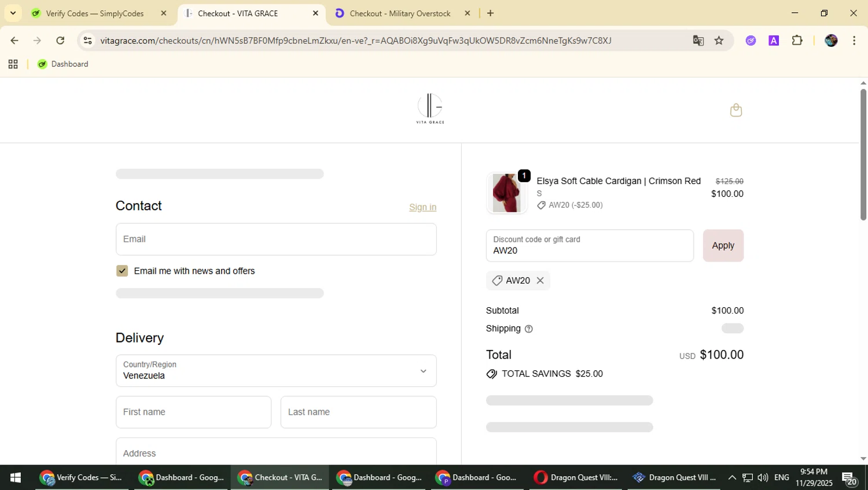Viewport: 868px width, 490px height.
Task: Click the address bar URL
Action: [x=356, y=40]
